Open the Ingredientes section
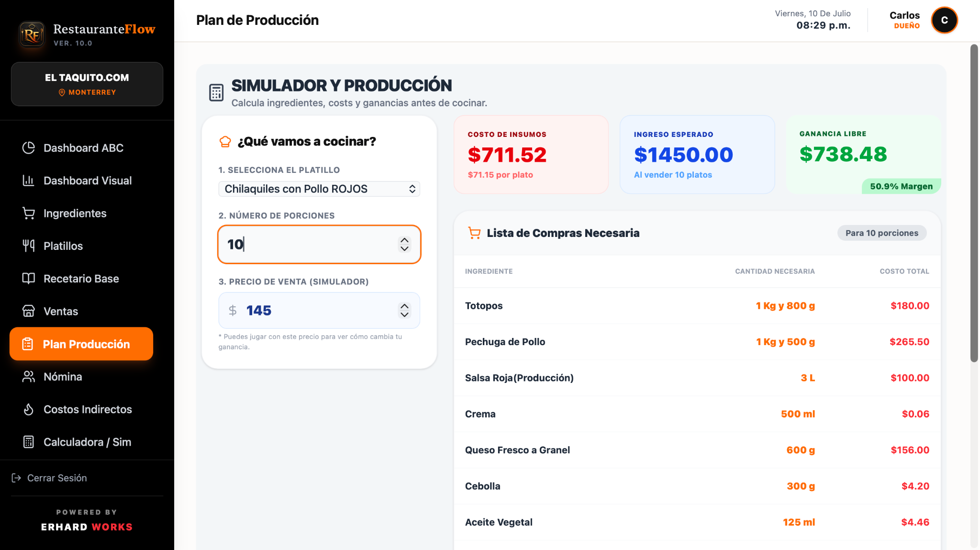This screenshot has height=550, width=980. point(81,213)
